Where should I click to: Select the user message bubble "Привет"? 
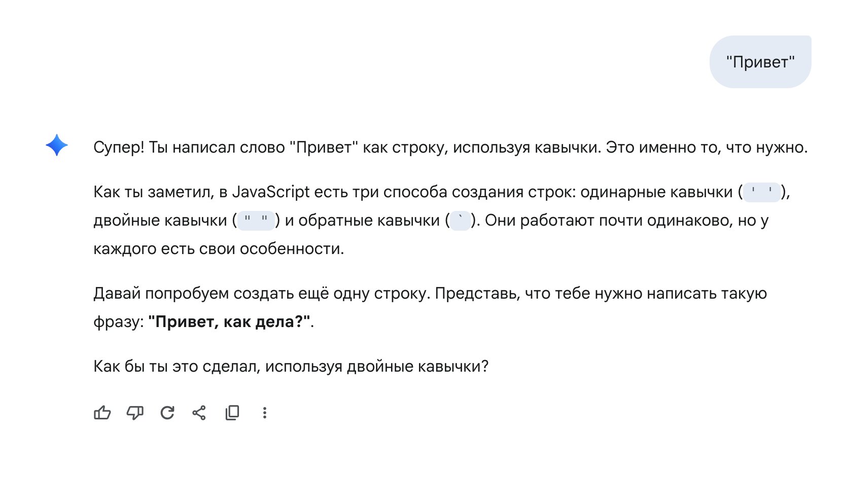click(x=760, y=62)
